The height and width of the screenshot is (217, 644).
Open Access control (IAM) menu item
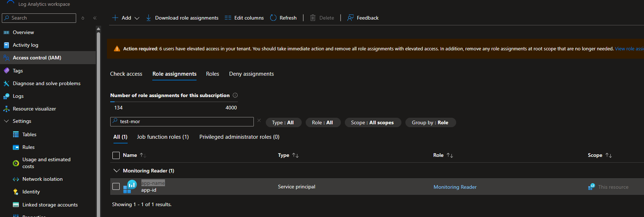48,58
